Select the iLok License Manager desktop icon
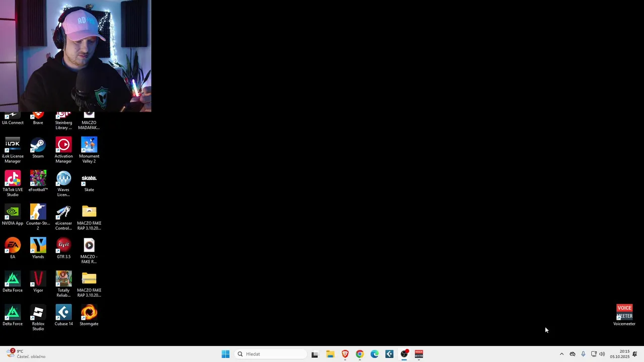This screenshot has height=362, width=644. click(x=13, y=150)
